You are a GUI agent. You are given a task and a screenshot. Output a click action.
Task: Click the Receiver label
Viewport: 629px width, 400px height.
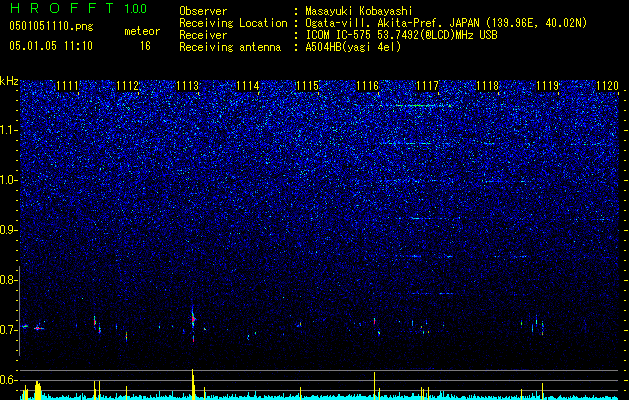pos(203,35)
